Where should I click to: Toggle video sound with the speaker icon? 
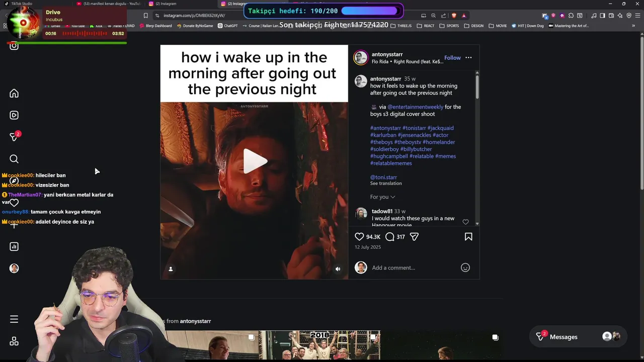click(x=338, y=269)
